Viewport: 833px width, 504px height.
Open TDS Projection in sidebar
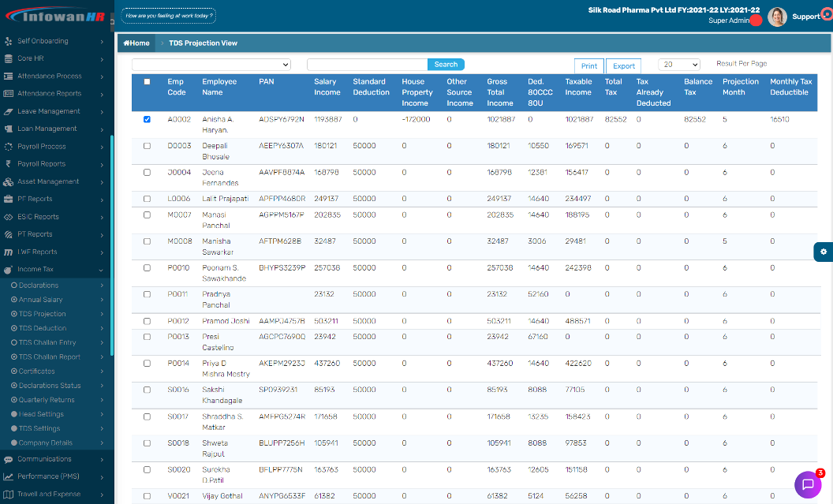(43, 314)
